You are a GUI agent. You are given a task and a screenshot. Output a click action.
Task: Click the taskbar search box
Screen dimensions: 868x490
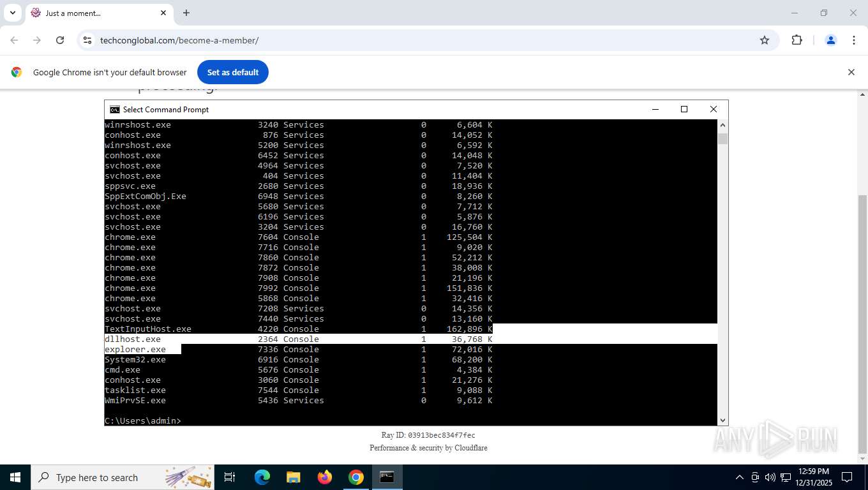(x=123, y=477)
